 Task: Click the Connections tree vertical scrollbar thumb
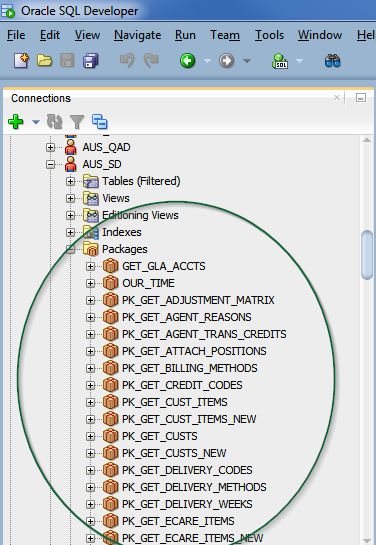(367, 255)
